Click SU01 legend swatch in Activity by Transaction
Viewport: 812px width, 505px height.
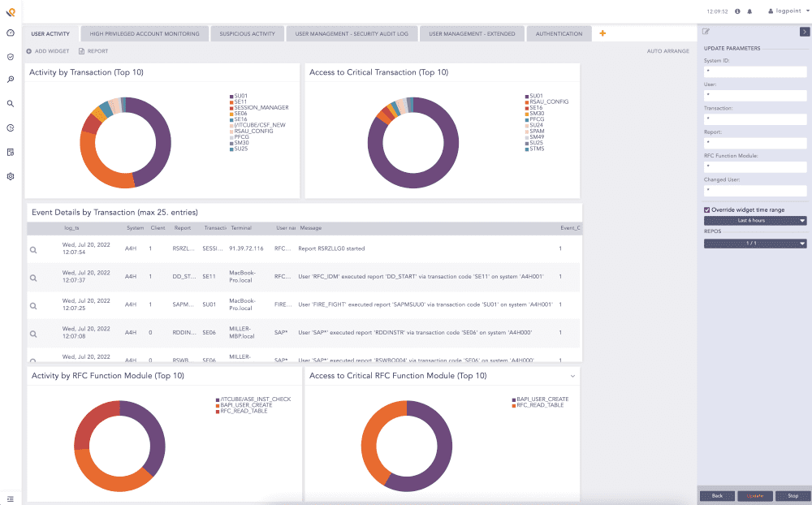coord(231,97)
